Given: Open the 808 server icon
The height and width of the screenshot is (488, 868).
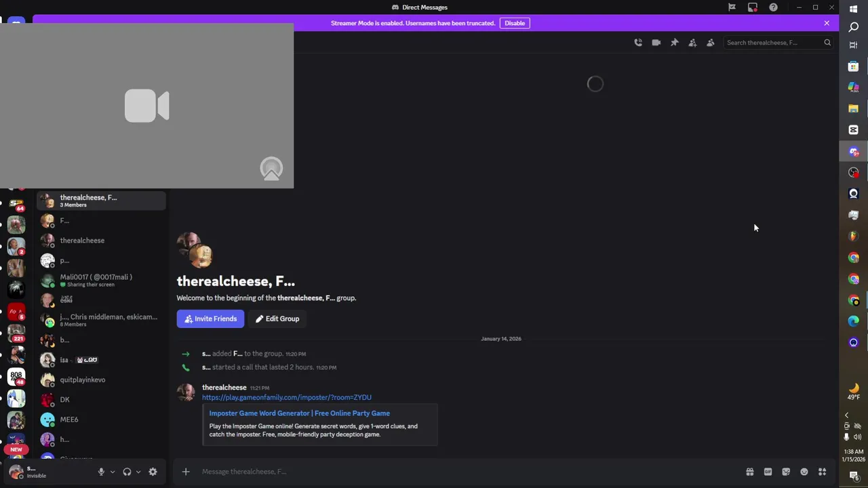Looking at the screenshot, I should click(16, 377).
